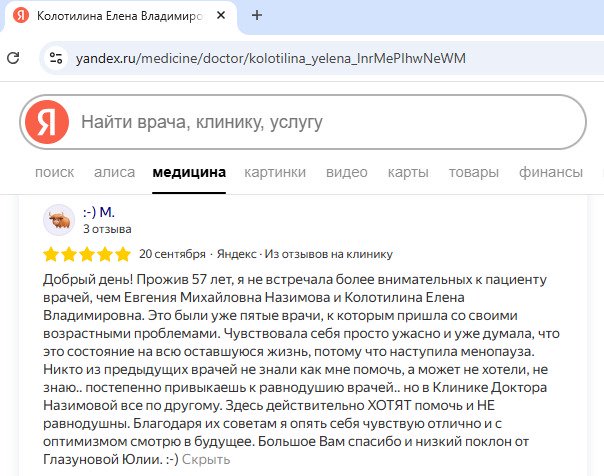This screenshot has width=604, height=476.
Task: Open a new browser tab with plus button
Action: 257,16
